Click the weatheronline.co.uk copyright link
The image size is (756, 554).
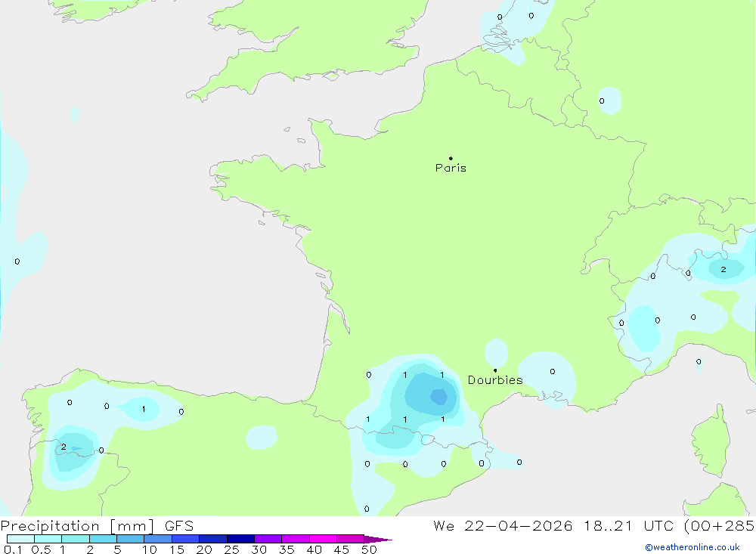point(692,547)
